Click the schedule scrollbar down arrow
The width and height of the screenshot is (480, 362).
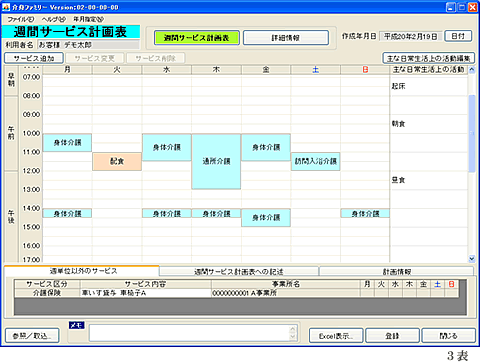pos(472,258)
